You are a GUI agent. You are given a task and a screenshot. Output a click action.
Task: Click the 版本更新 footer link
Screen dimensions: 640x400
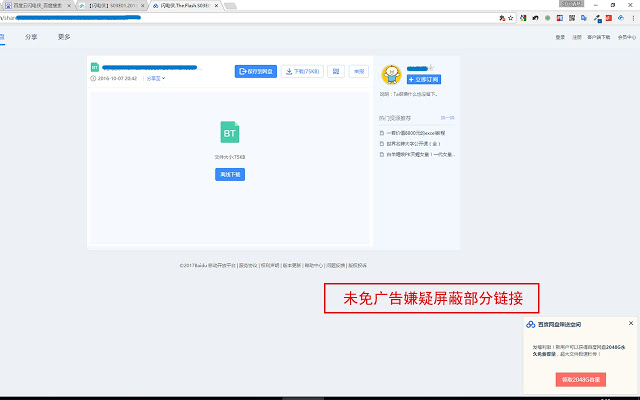tap(292, 265)
